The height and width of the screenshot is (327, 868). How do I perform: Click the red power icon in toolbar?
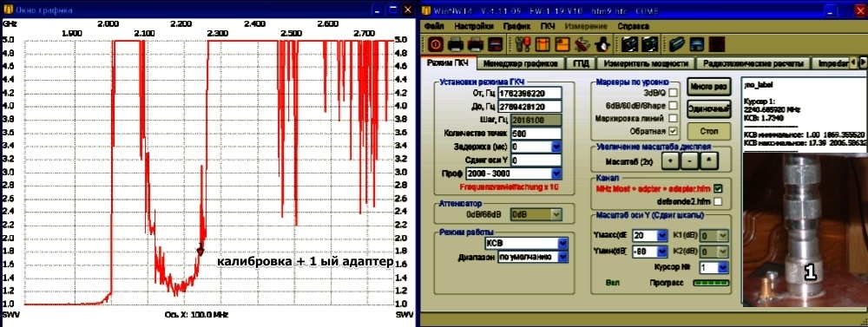click(x=435, y=44)
